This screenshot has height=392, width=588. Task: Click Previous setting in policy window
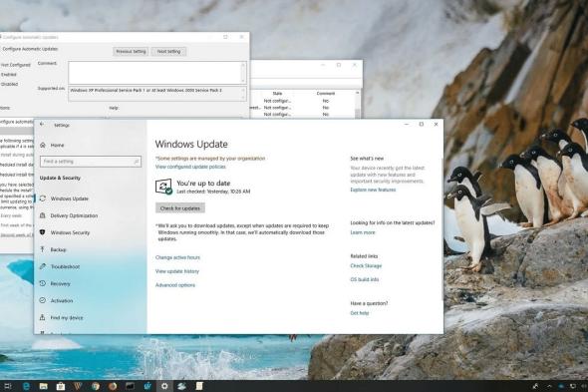point(131,52)
